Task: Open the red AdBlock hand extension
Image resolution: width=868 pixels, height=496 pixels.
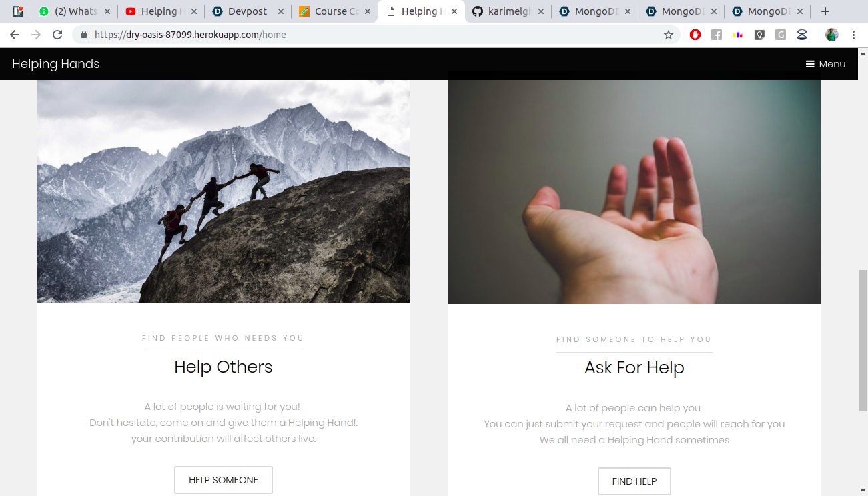Action: tap(695, 35)
